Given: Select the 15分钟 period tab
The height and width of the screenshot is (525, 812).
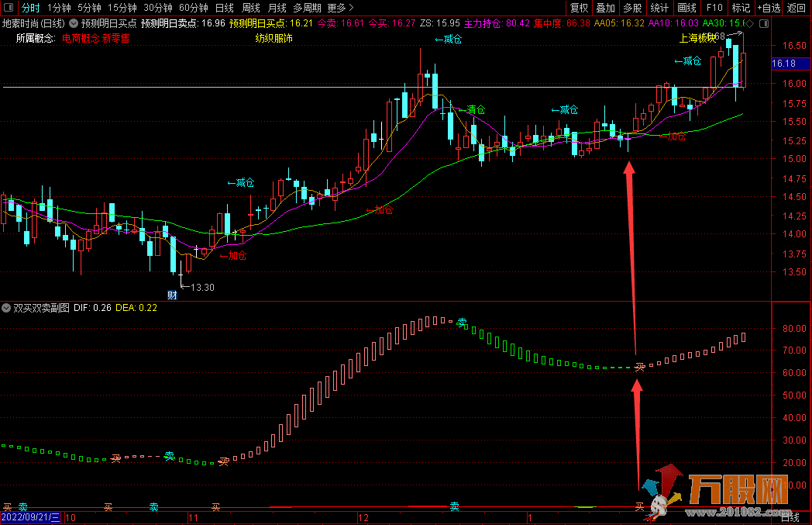Looking at the screenshot, I should 122,8.
